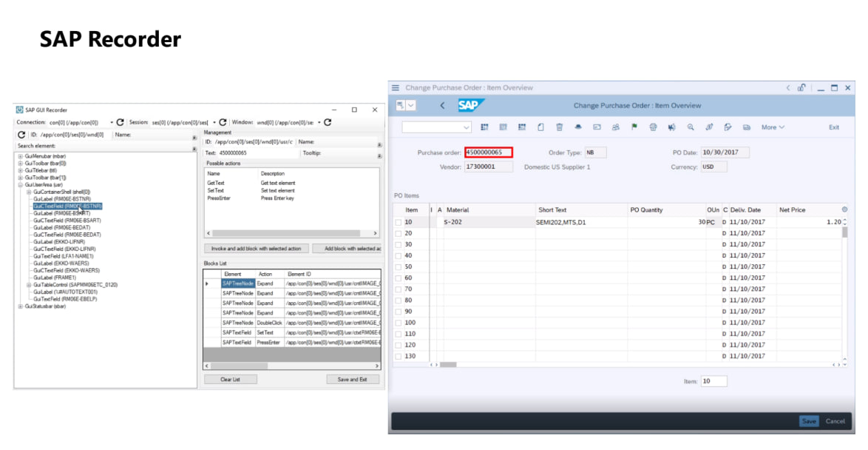Click the third grid toolbar icon before the document icon
The width and height of the screenshot is (868, 450).
point(522,127)
